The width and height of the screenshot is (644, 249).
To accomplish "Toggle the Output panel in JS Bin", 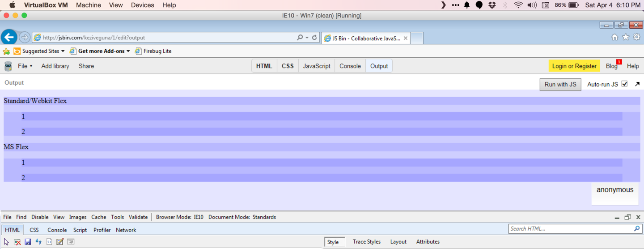I will click(379, 66).
